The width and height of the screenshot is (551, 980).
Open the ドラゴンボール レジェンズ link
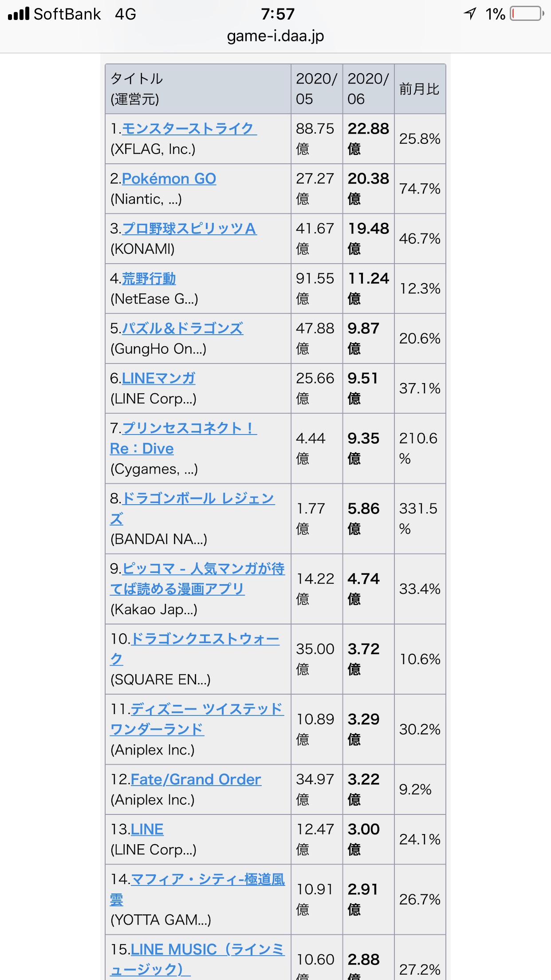193,508
